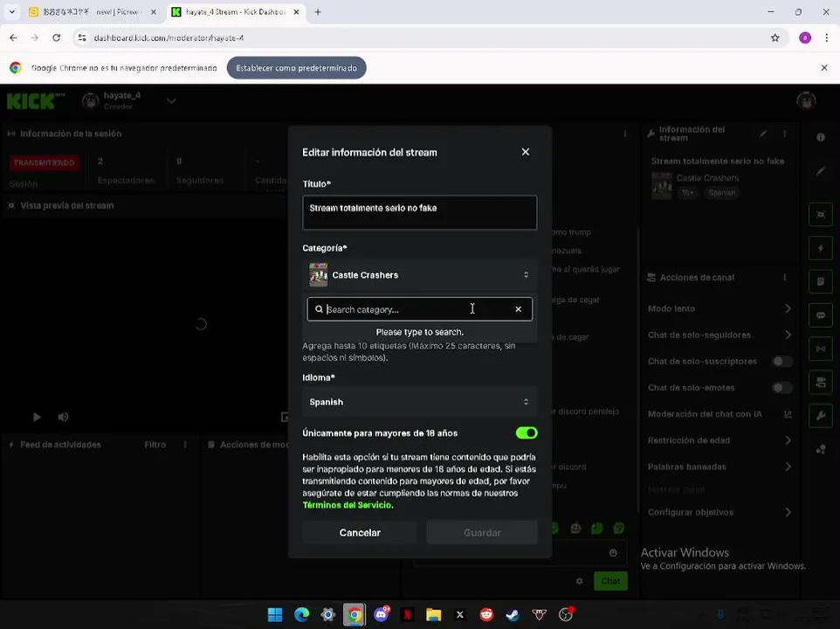Click the TRANSMITIENDO status badge

[x=44, y=162]
